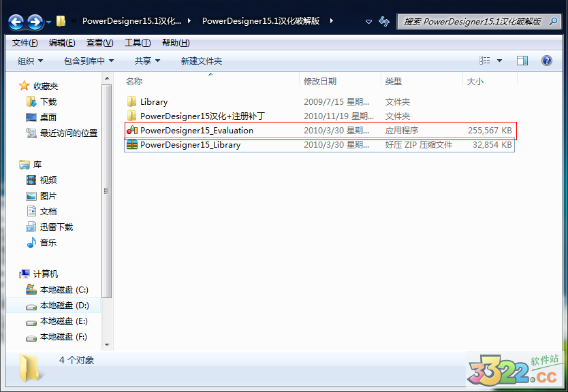Open the 文档 library
Screen dimensions: 568x392
point(48,212)
